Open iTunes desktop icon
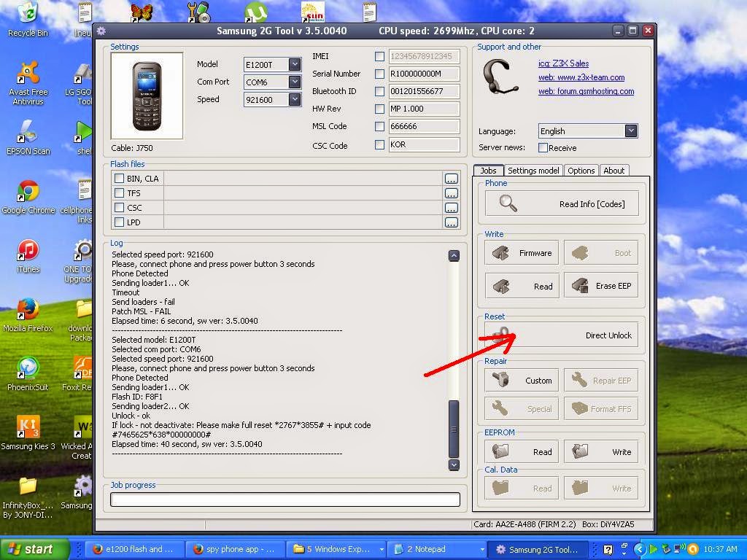 click(x=28, y=256)
